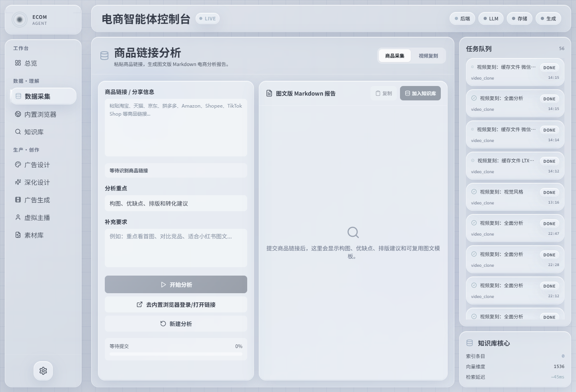Click check icon of 22:47 全面分析 task

(x=474, y=223)
